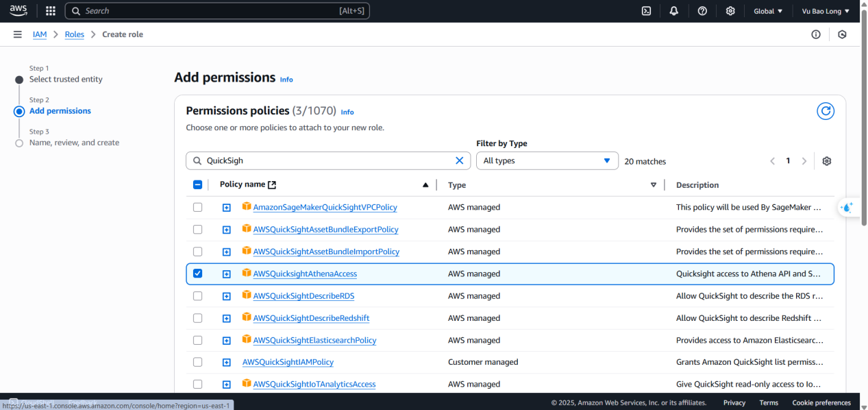Expand AWSQuickSightAssetBundleImportPolicy row details
The width and height of the screenshot is (868, 410).
[227, 252]
